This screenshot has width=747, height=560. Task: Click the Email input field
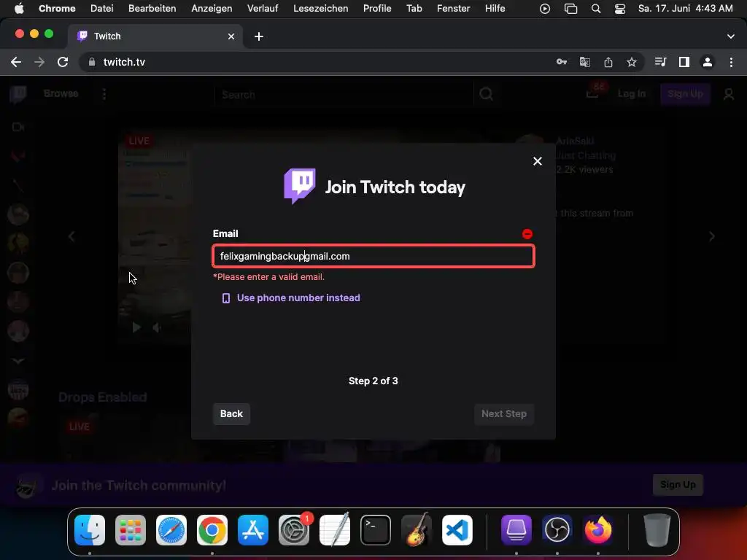click(373, 256)
